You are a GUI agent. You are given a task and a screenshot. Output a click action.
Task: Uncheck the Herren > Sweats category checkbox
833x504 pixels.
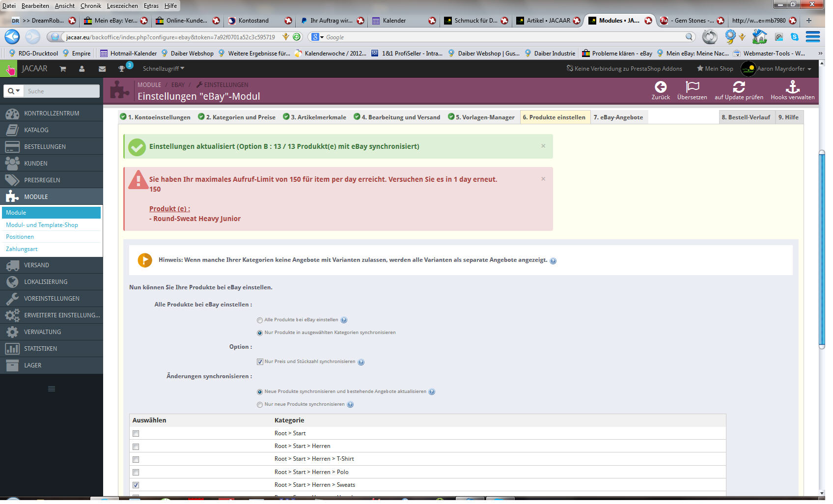tap(136, 485)
